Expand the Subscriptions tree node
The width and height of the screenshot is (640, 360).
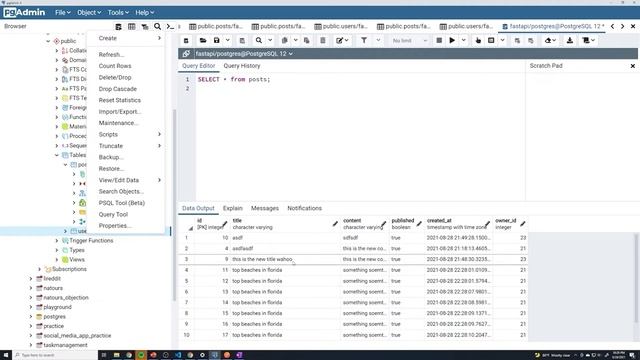click(40, 269)
